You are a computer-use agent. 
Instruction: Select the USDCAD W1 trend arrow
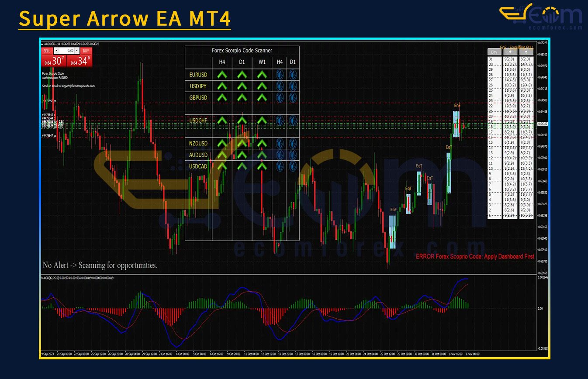click(x=262, y=166)
